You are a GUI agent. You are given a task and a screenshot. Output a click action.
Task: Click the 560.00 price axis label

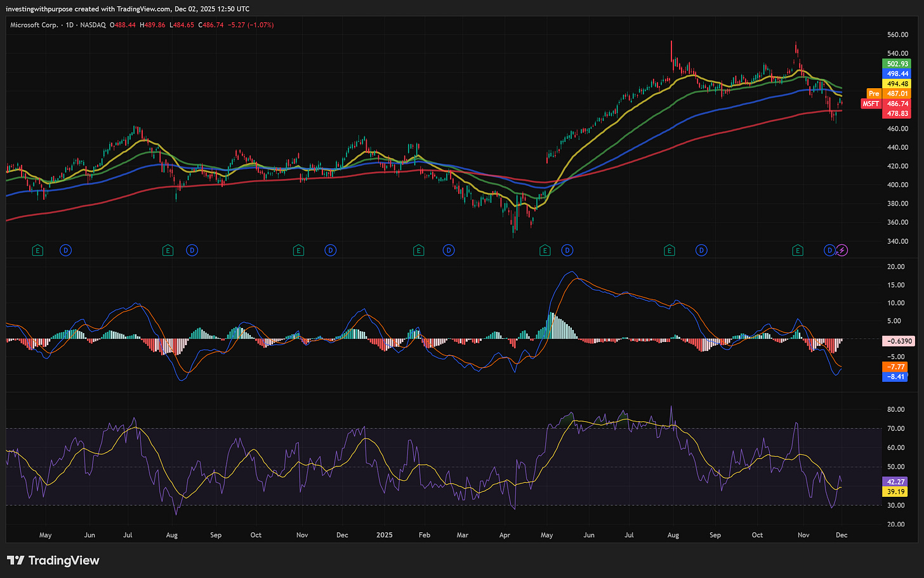[x=897, y=35]
